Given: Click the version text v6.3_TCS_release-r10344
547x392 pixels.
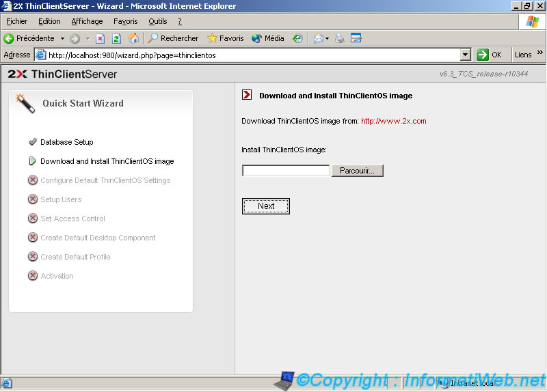Looking at the screenshot, I should (483, 74).
